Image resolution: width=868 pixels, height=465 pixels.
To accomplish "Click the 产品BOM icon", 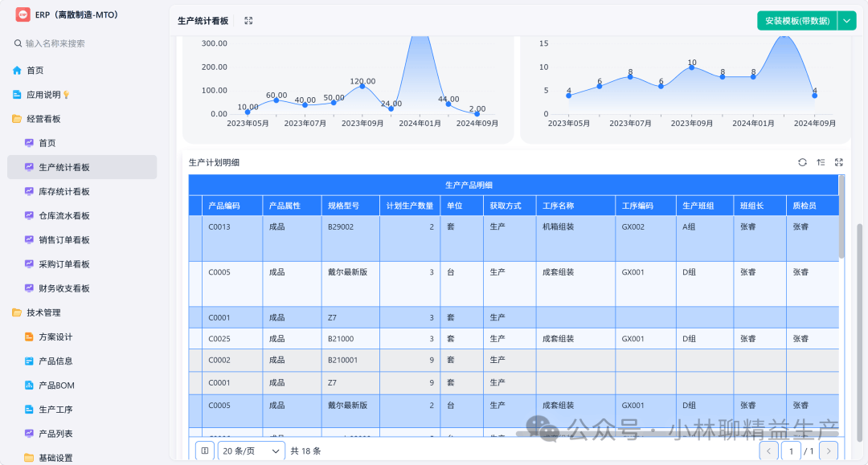I will coord(30,385).
